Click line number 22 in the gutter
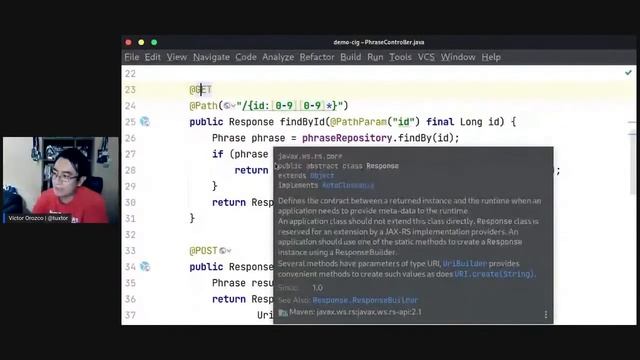The image size is (640, 360). (130, 74)
